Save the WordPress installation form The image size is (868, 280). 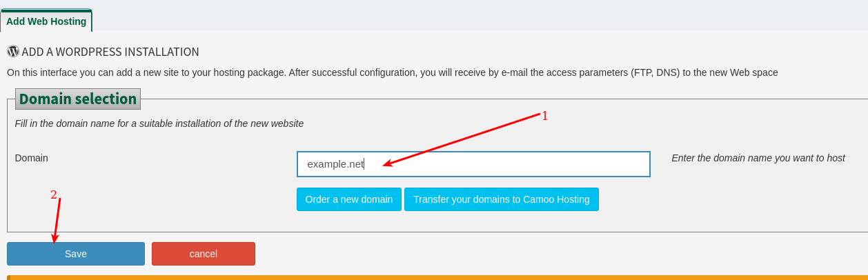click(x=76, y=254)
